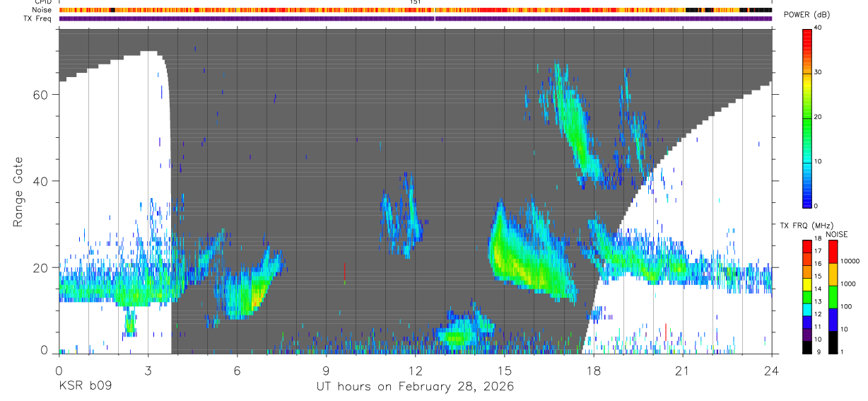
Task: Click the CPID row label at top left
Action: (42, 2)
